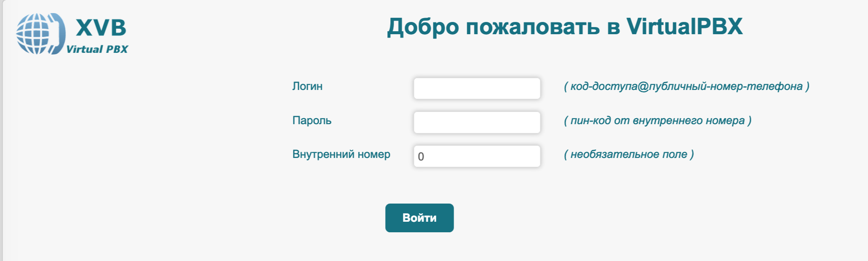Focus the Пароль input field

[476, 122]
